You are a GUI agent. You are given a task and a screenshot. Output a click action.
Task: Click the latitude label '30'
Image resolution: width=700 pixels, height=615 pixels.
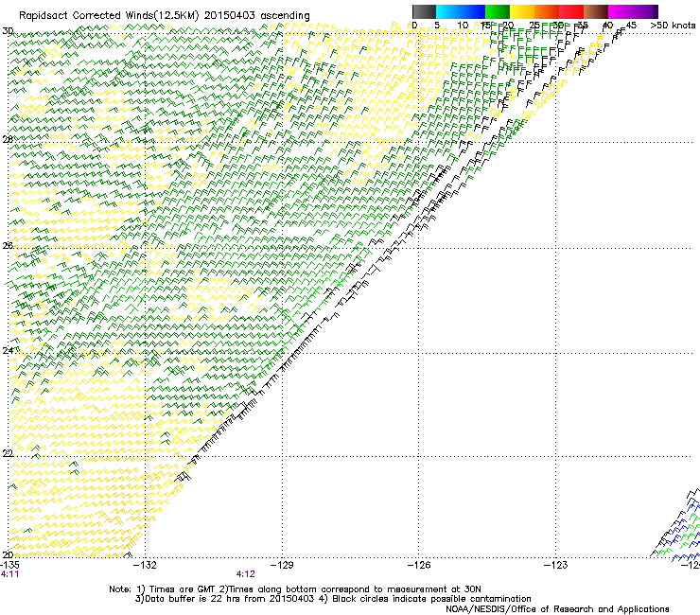coord(8,31)
